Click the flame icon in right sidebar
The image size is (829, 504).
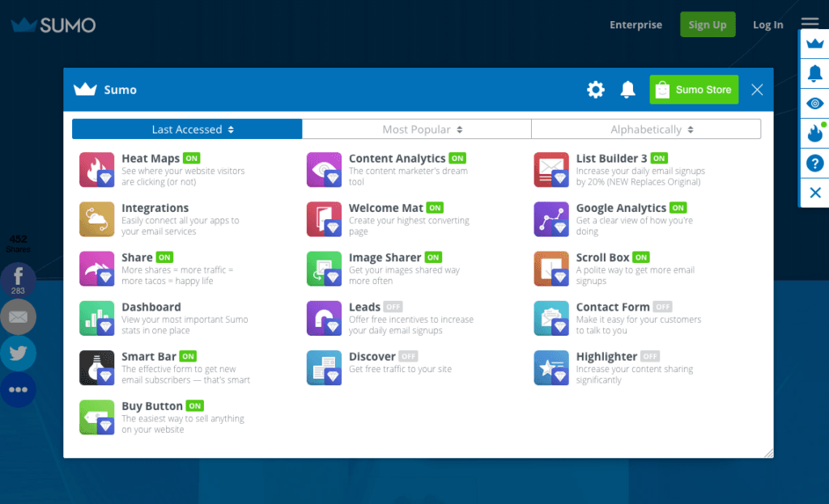pos(814,133)
